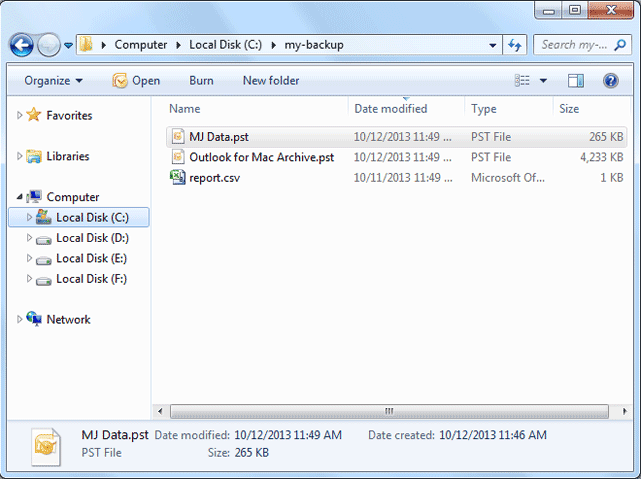Screen dimensions: 642x479
Task: Open the address bar history dropdown
Action: [493, 45]
